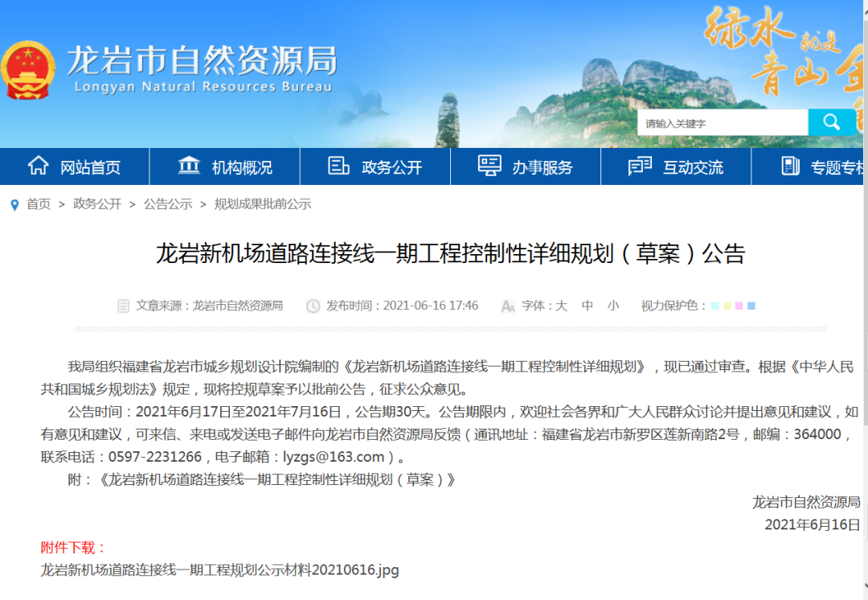868x600 pixels.
Task: Set font size to 小 (small)
Action: coord(613,306)
